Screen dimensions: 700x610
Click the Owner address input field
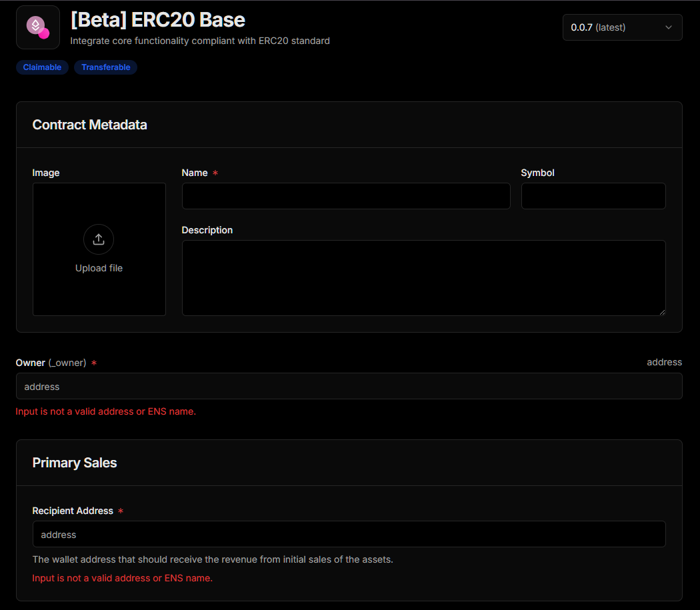coord(349,386)
